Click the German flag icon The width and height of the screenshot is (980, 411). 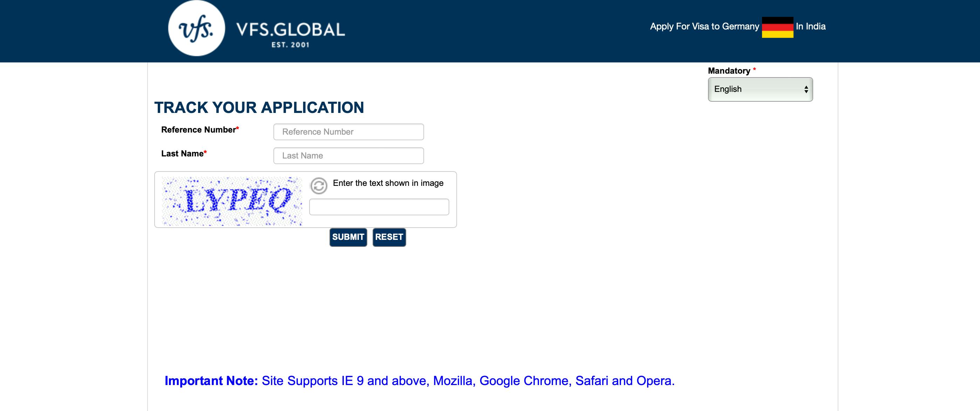point(777,27)
